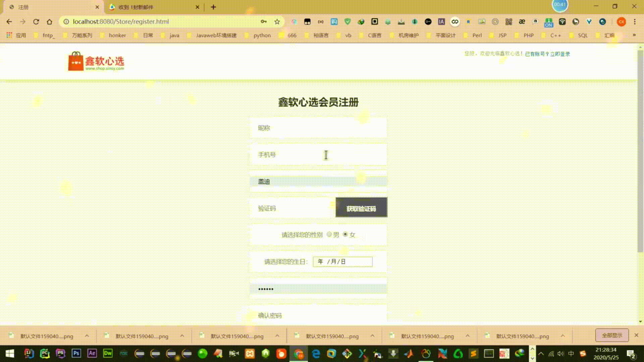The image size is (644, 362).
Task: Click the 昵称 input field
Action: tap(318, 128)
